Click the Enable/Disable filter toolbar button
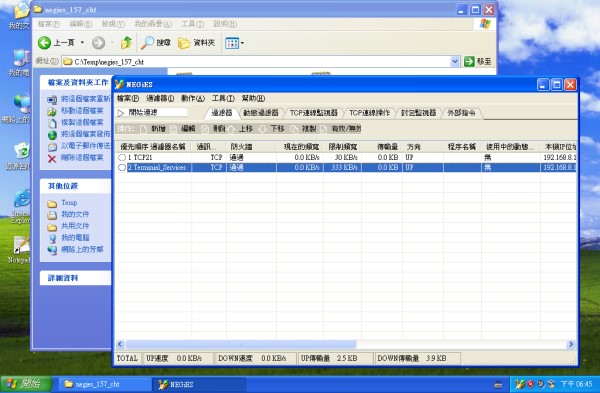Viewport: 600px width, 393px height. 341,129
